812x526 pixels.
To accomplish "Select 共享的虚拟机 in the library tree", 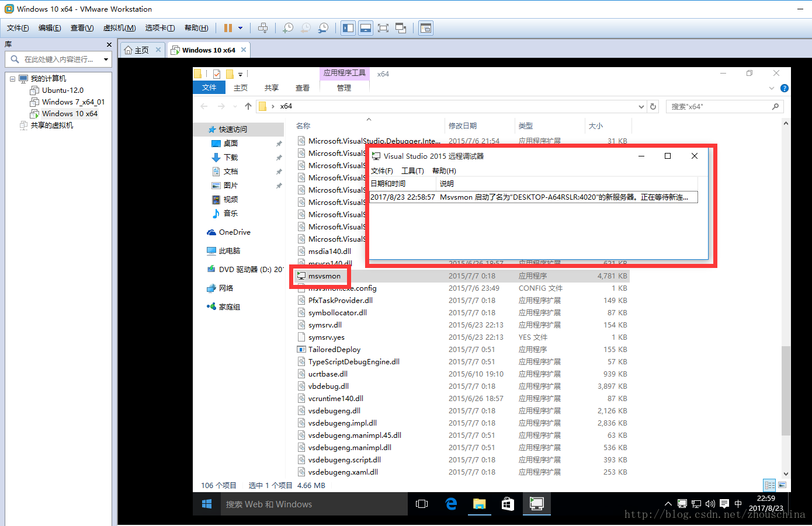I will click(x=52, y=126).
